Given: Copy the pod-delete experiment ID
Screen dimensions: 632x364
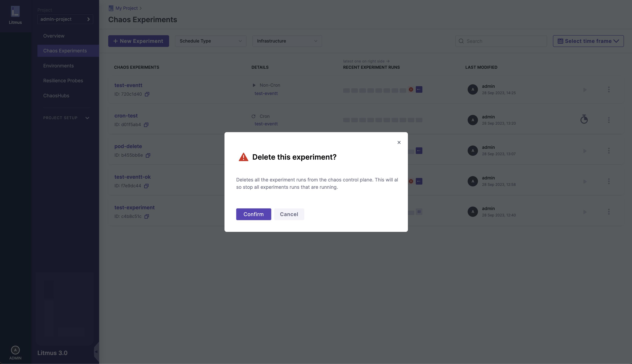Looking at the screenshot, I should click(x=148, y=155).
